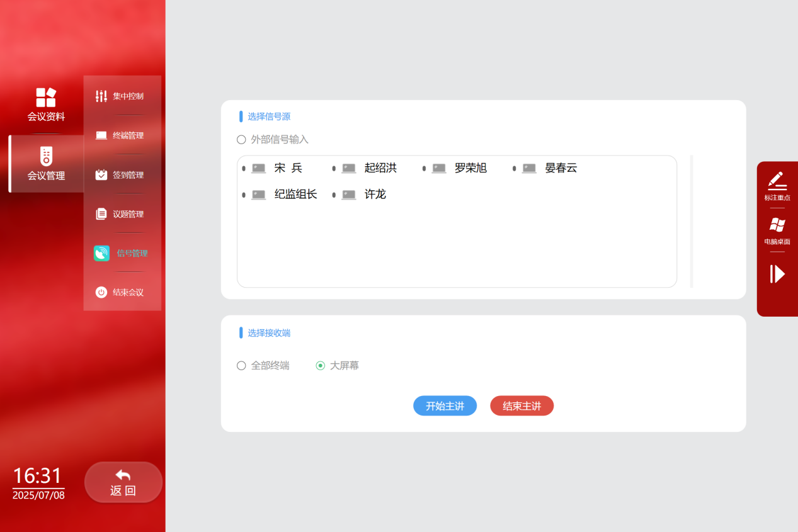The height and width of the screenshot is (532, 798).
Task: Click the laptop icon beside 许龙
Action: click(x=349, y=195)
